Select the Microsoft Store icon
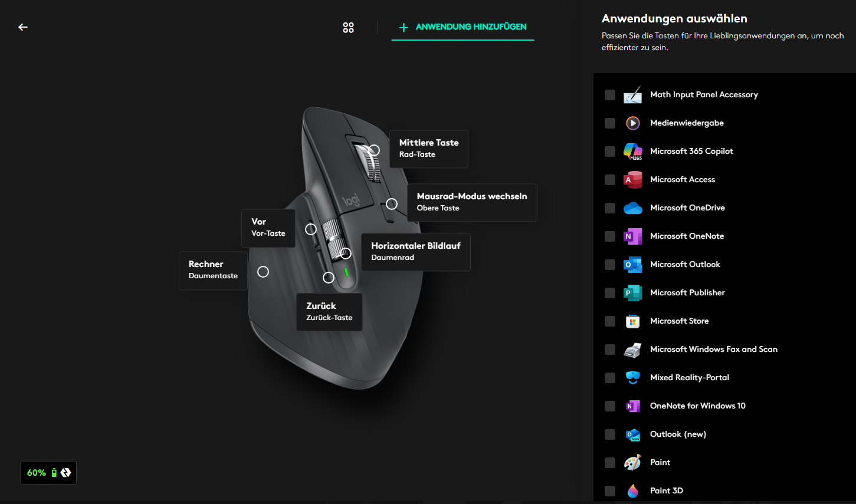 [x=633, y=321]
